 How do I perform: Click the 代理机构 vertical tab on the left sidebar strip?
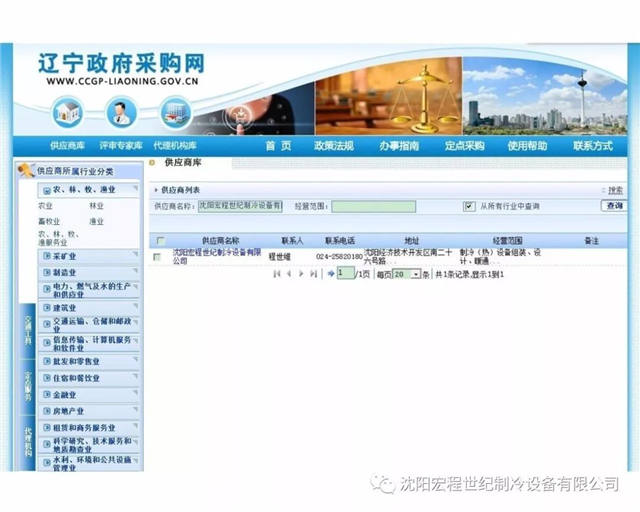[x=28, y=443]
